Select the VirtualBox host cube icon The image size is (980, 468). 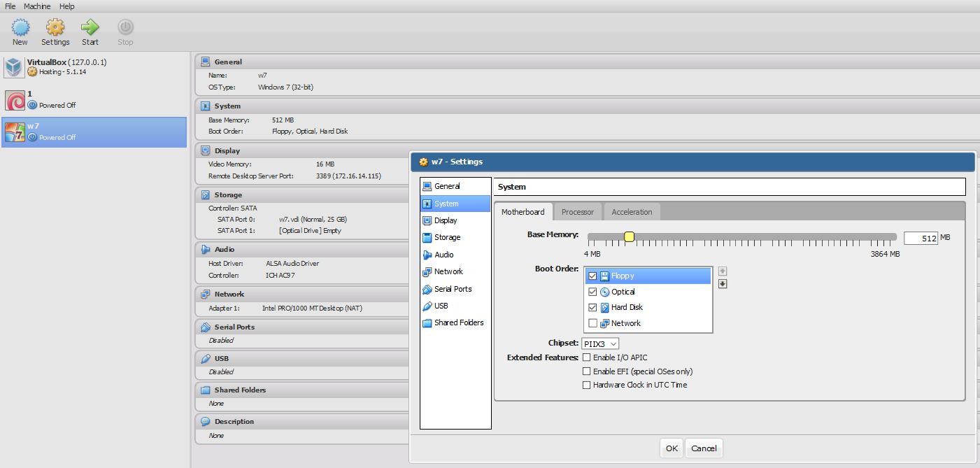tap(14, 67)
